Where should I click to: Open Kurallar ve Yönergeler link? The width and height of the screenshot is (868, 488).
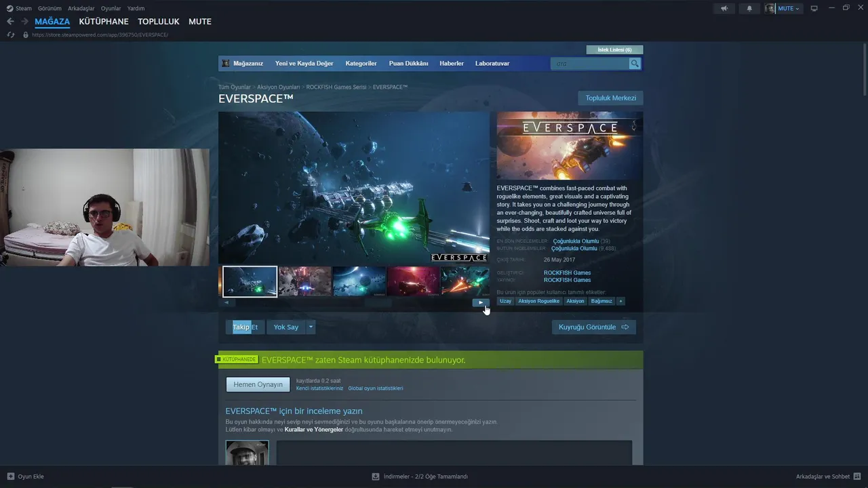[313, 430]
